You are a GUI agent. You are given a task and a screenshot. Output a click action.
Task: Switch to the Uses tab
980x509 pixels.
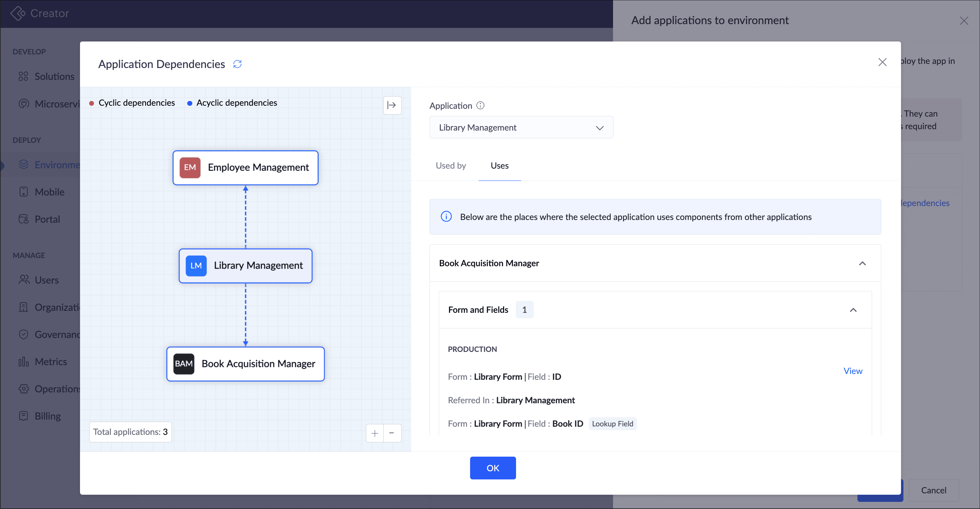499,166
